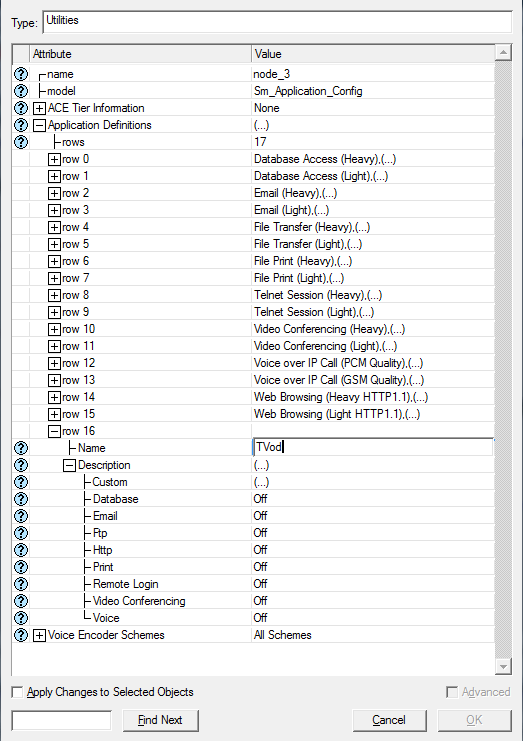This screenshot has width=523, height=741.
Task: Click help icon beside Custom
Action: coord(21,482)
